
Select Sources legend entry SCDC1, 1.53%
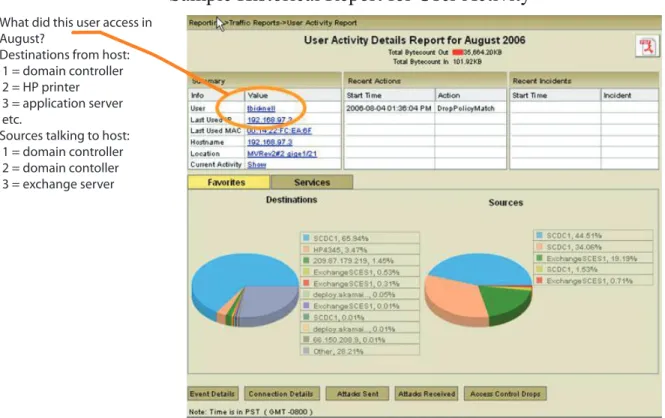point(593,269)
